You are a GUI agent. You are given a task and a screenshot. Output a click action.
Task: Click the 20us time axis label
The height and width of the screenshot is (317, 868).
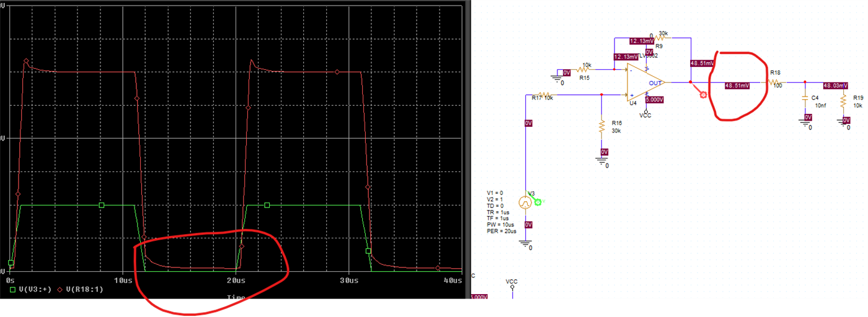click(235, 280)
